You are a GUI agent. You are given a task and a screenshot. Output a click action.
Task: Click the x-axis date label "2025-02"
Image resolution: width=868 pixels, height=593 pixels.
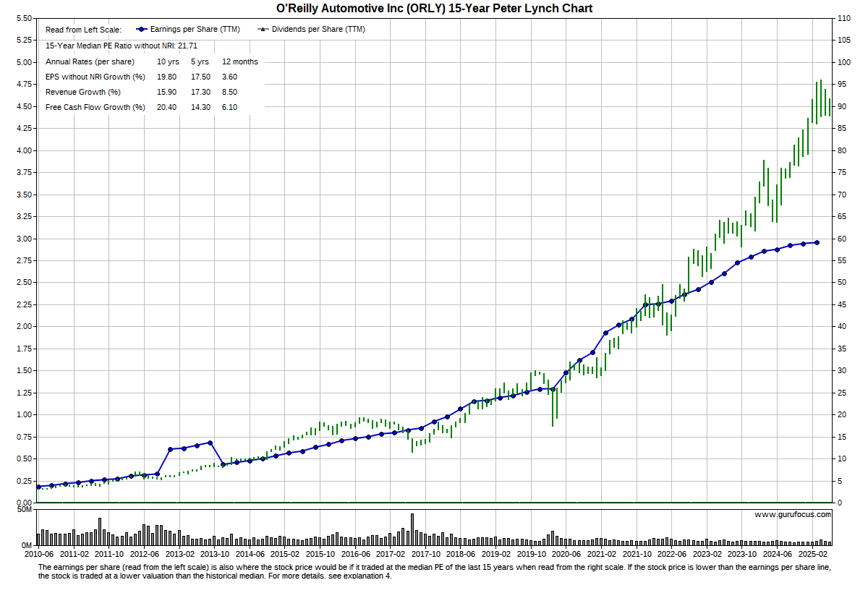tap(812, 555)
